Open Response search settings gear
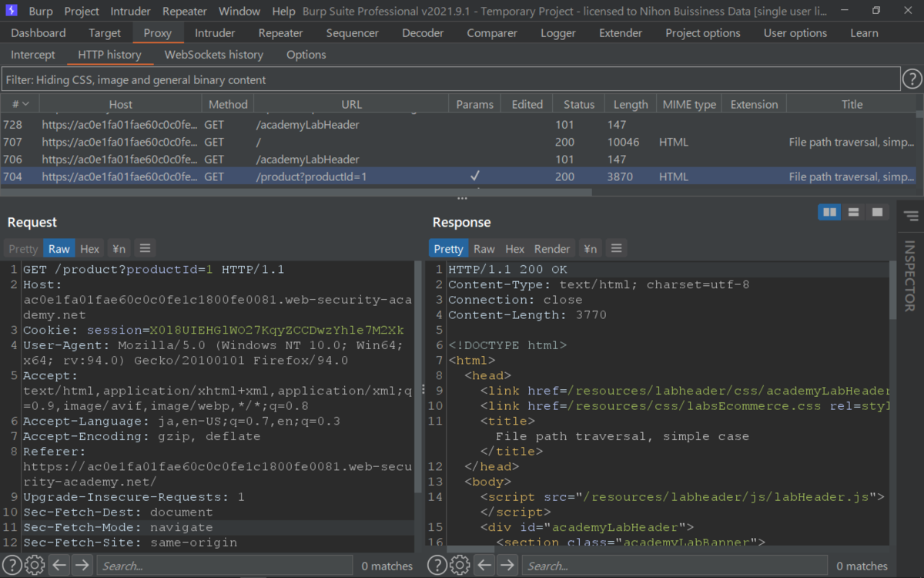The image size is (924, 578). coord(460,565)
